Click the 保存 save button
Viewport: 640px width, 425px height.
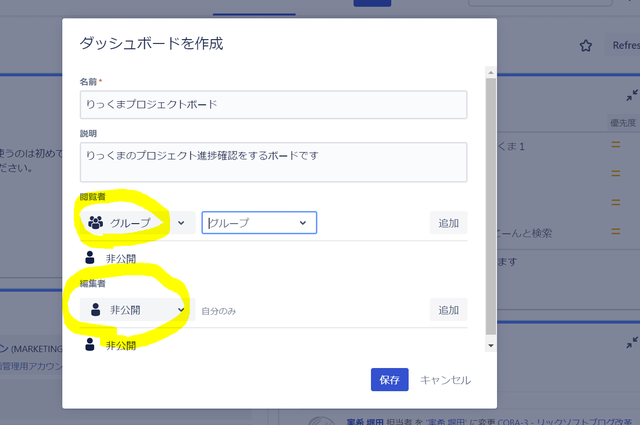389,380
